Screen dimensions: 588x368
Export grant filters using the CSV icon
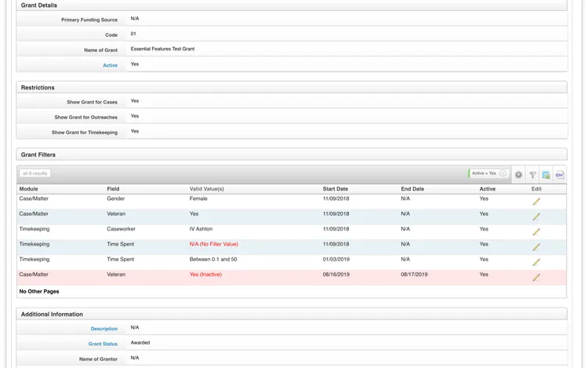pyautogui.click(x=559, y=174)
